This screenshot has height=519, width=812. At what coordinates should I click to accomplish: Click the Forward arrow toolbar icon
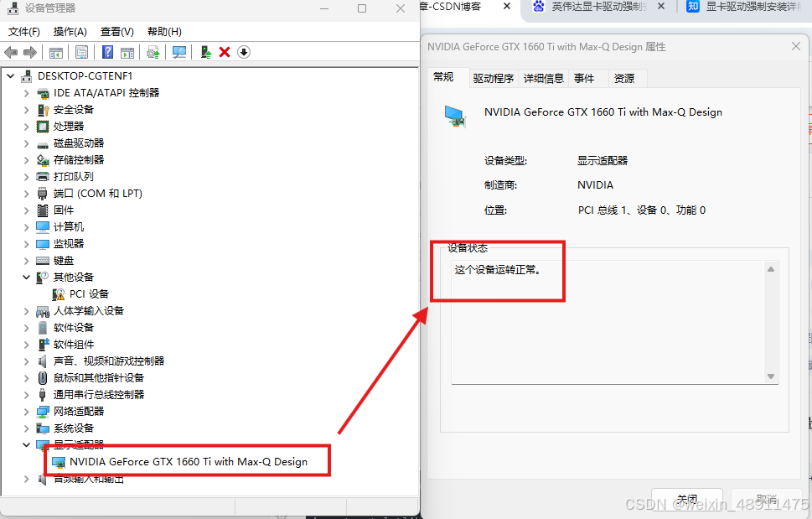pos(30,52)
